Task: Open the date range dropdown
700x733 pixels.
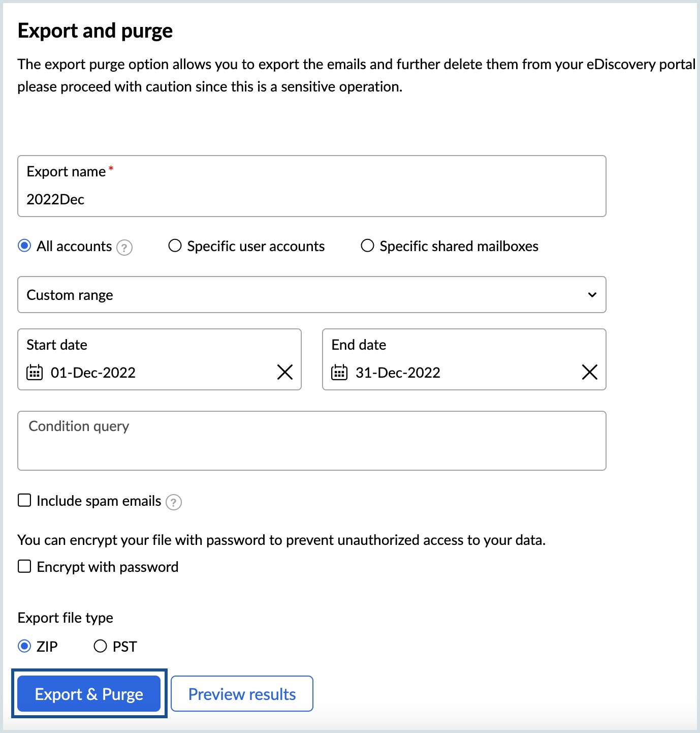Action: pos(311,295)
